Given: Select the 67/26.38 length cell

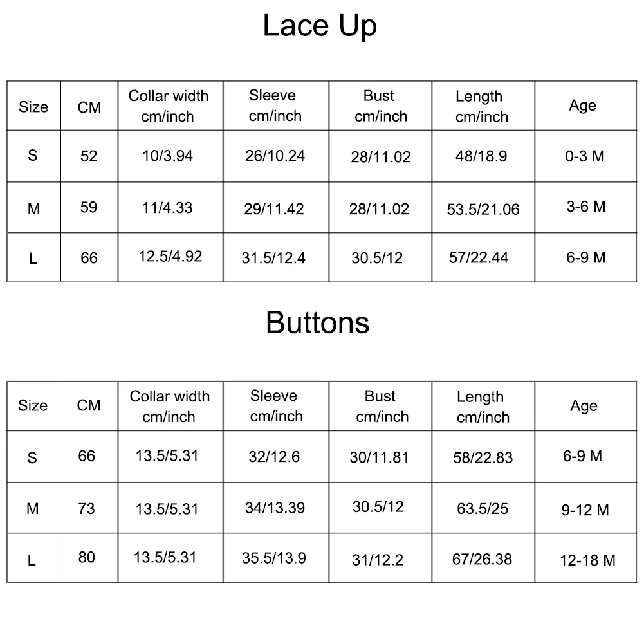Looking at the screenshot, I should pyautogui.click(x=482, y=559).
